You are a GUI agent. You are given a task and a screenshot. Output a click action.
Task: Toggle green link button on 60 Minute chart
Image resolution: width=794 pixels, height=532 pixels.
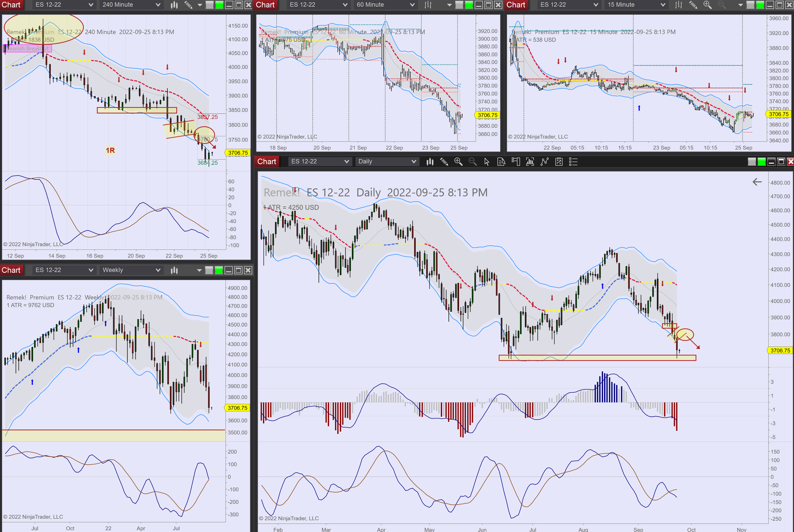pos(469,5)
